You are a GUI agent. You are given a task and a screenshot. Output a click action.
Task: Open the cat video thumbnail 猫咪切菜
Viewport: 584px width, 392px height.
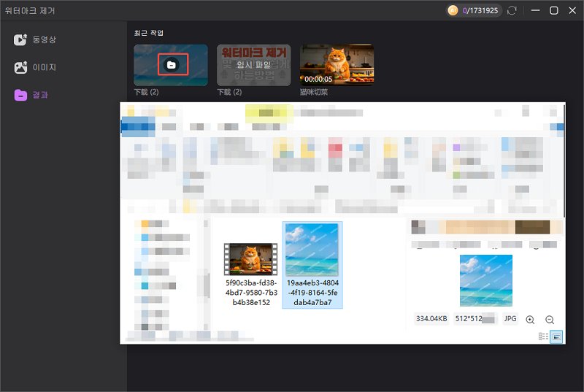[337, 65]
